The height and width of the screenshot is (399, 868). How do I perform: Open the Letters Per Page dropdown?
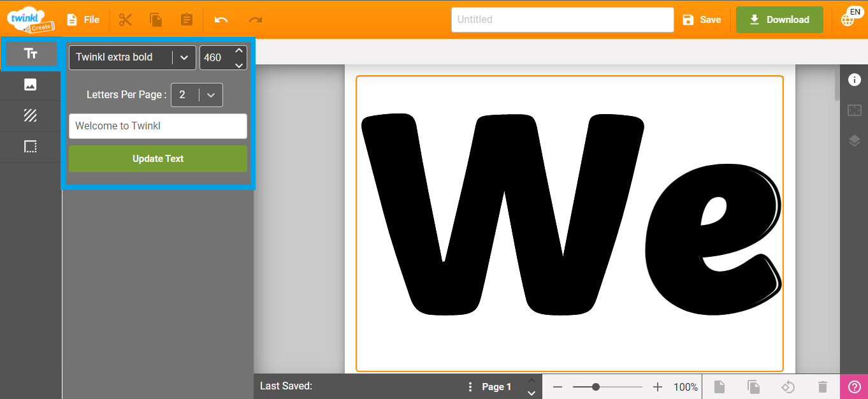[210, 94]
